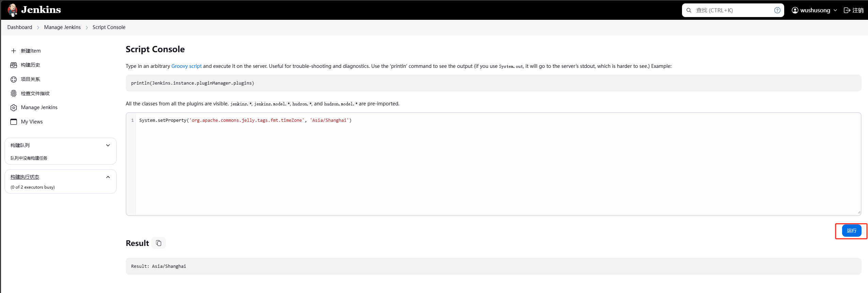Click the script editor resize handle

point(859,213)
